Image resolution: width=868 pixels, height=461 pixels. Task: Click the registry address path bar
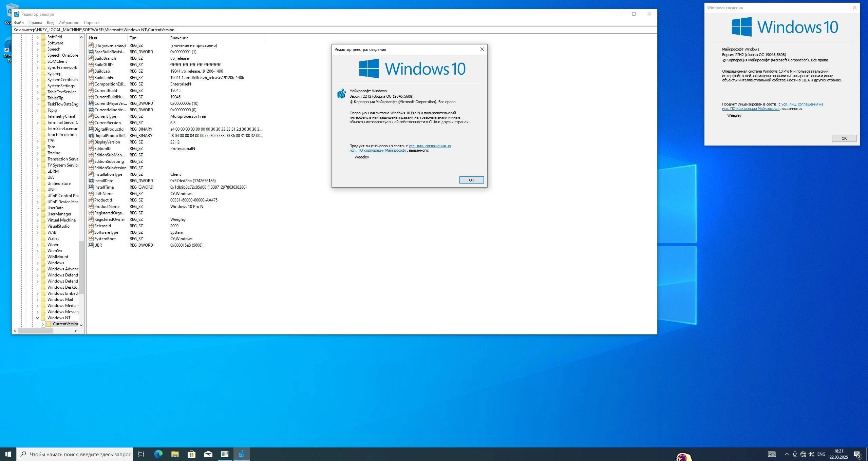[x=334, y=30]
